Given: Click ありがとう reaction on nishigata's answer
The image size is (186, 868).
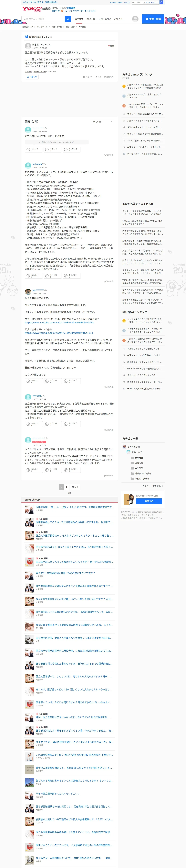Looking at the screenshot, I should click(x=72, y=276).
